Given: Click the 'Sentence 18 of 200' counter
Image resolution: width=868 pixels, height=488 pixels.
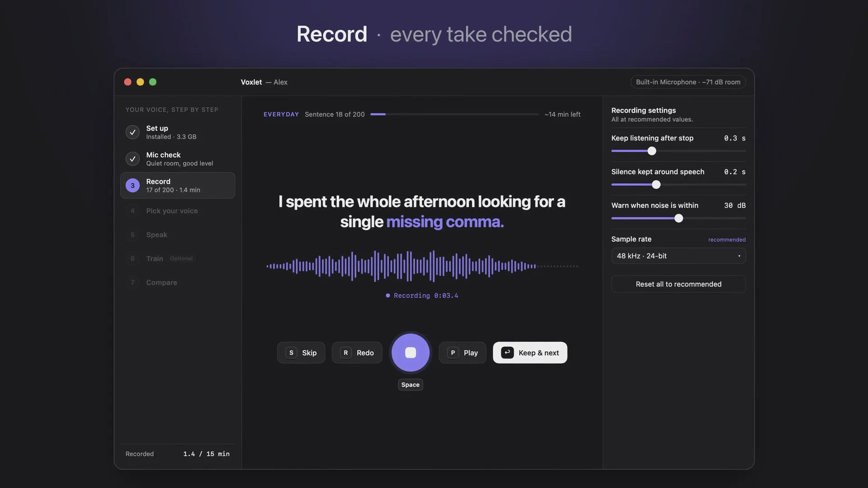Looking at the screenshot, I should coord(335,114).
